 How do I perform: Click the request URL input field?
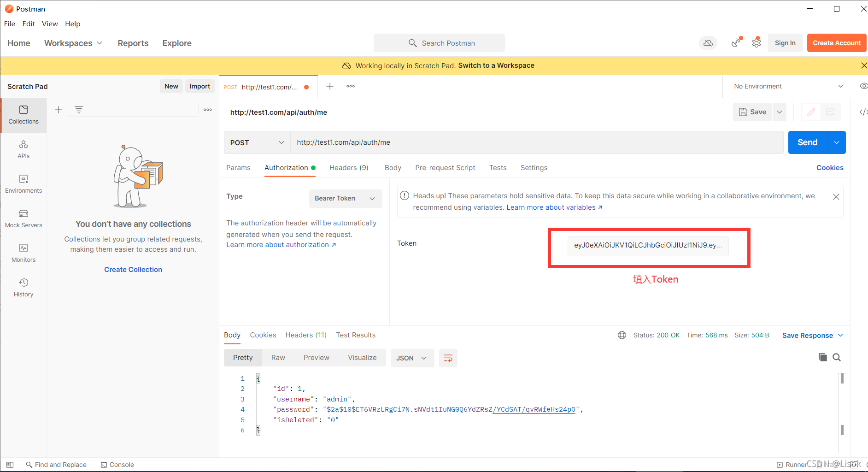pos(537,142)
